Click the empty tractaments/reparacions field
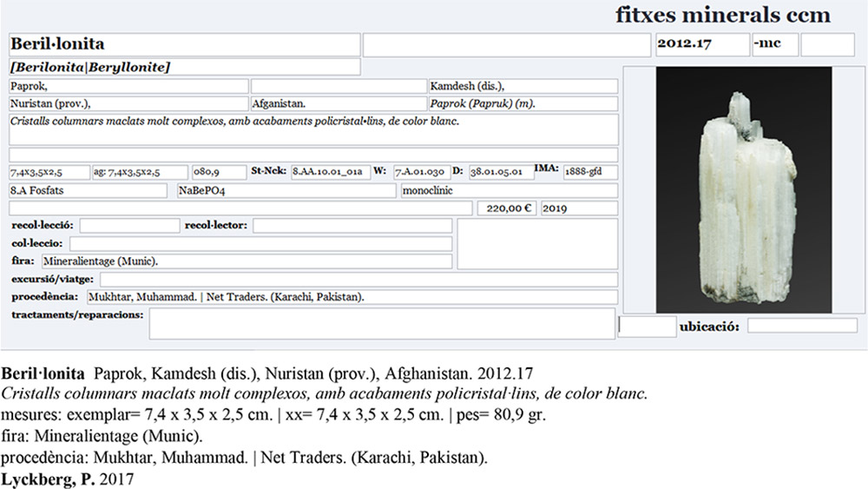 [382, 324]
